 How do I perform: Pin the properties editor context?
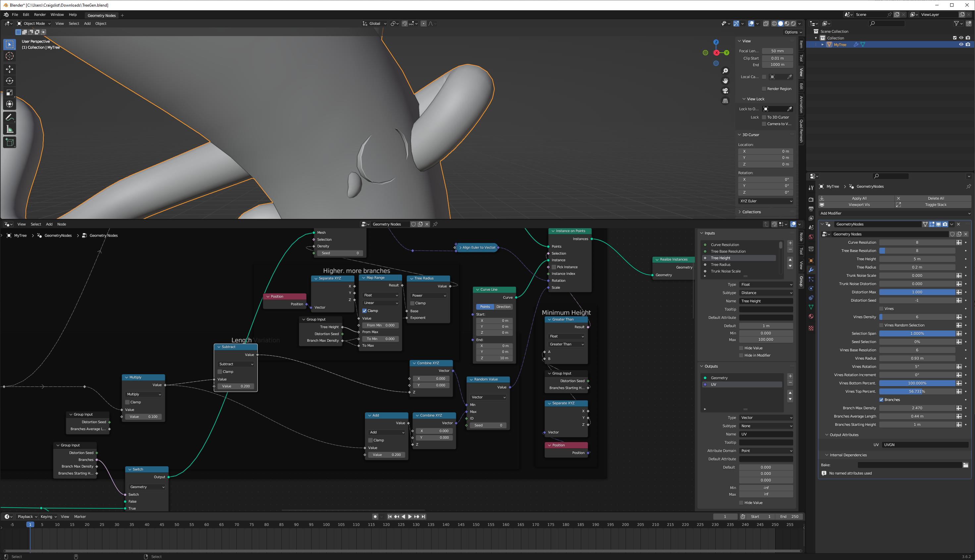coord(968,186)
